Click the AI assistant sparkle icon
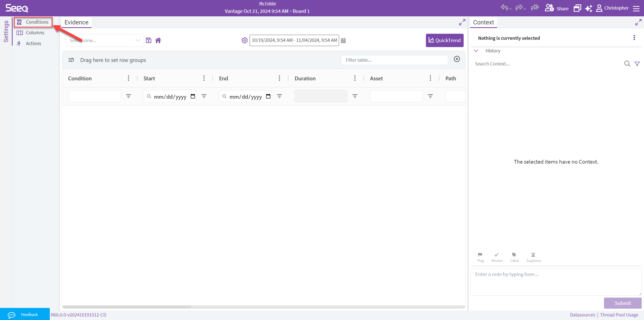 (x=589, y=8)
